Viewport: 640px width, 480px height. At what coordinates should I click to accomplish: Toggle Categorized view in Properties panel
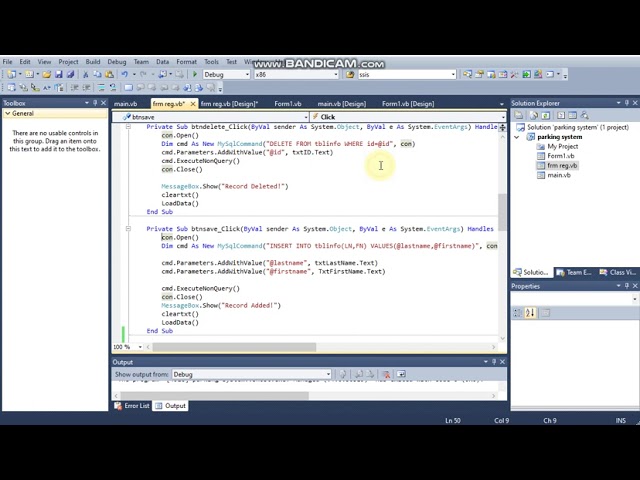[518, 313]
